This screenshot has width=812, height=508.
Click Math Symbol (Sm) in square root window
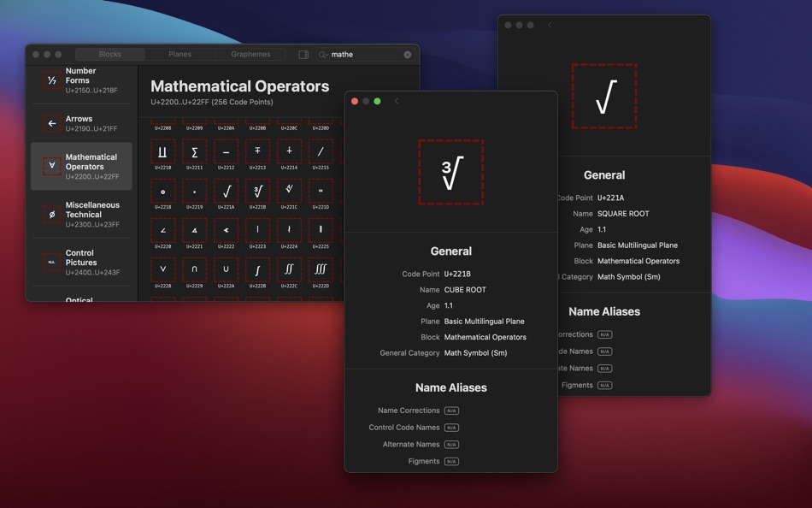(x=629, y=277)
